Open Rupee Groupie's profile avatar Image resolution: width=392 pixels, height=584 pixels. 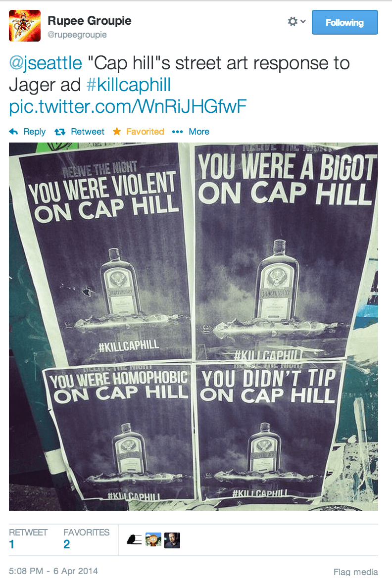point(25,25)
